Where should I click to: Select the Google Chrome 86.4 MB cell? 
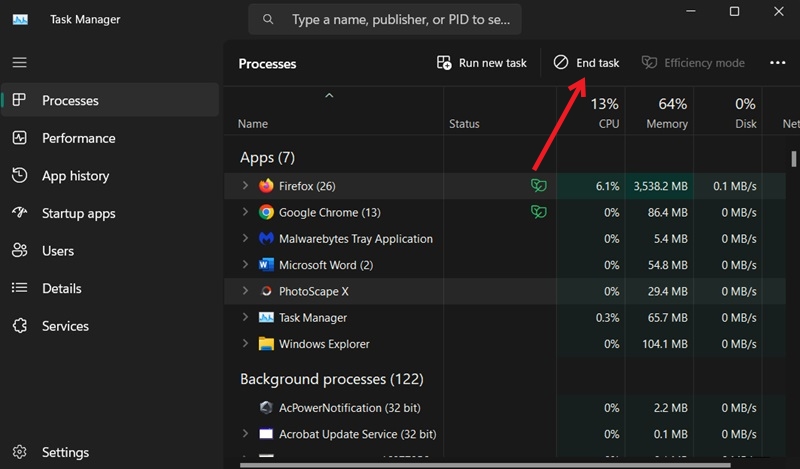click(x=660, y=212)
